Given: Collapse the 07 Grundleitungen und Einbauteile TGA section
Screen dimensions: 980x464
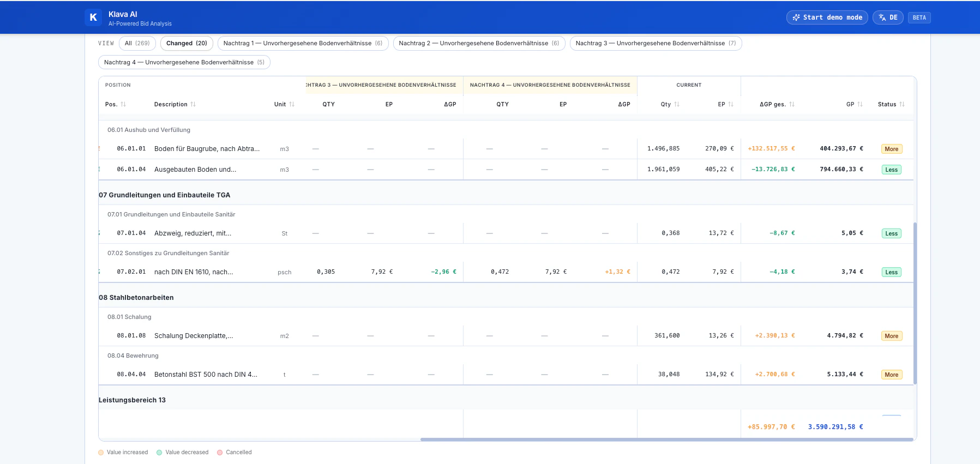Looking at the screenshot, I should tap(164, 195).
